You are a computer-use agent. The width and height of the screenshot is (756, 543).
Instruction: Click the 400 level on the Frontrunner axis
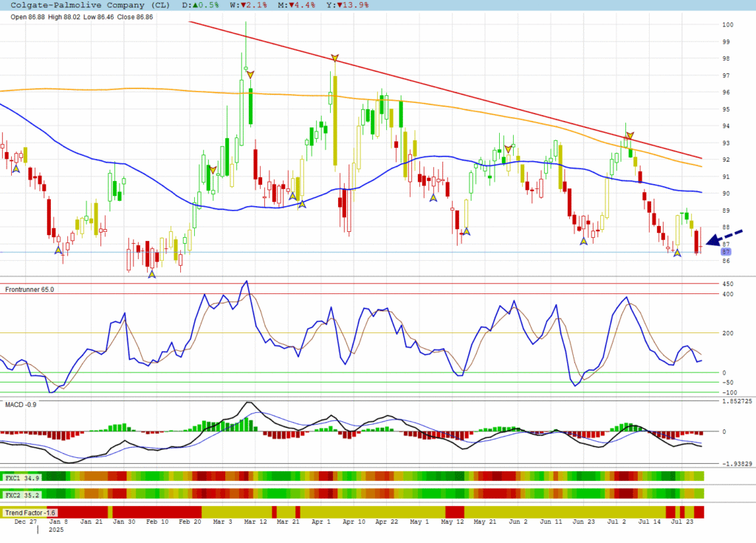pos(727,294)
